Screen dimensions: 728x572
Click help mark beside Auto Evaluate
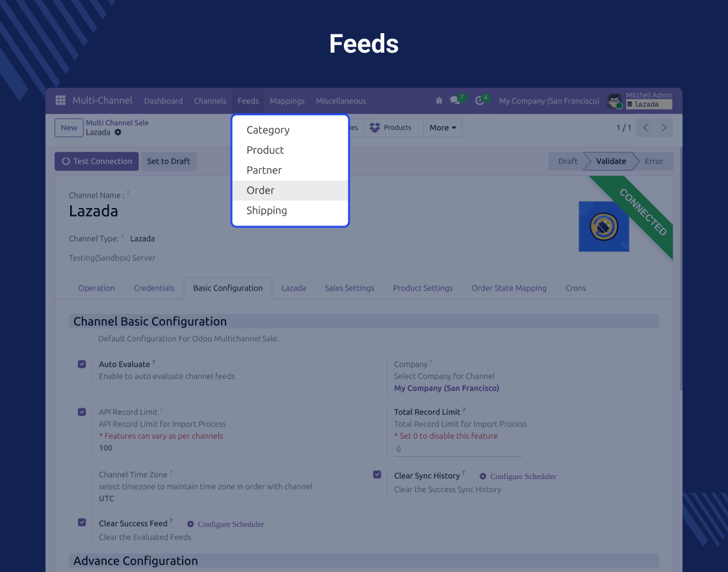tap(153, 361)
